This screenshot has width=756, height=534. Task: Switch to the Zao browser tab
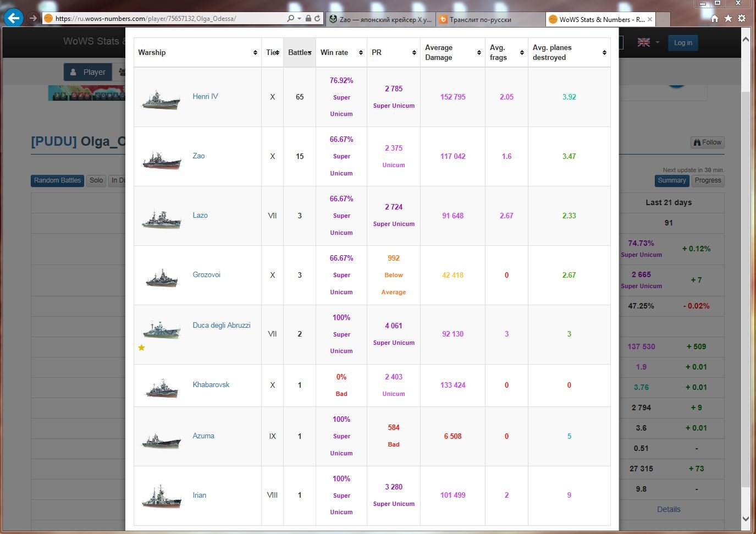tap(380, 19)
